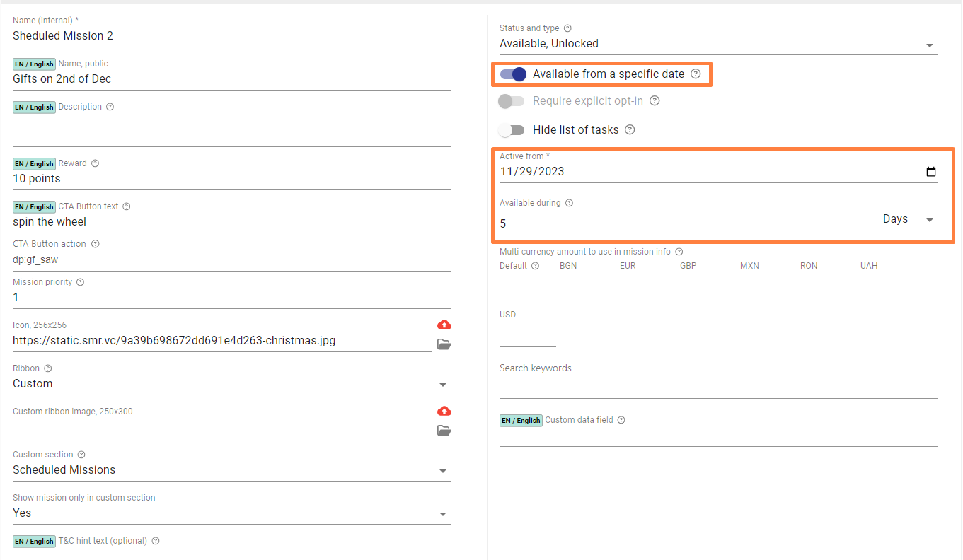Open Show mission only in custom section dropdown

click(x=231, y=513)
